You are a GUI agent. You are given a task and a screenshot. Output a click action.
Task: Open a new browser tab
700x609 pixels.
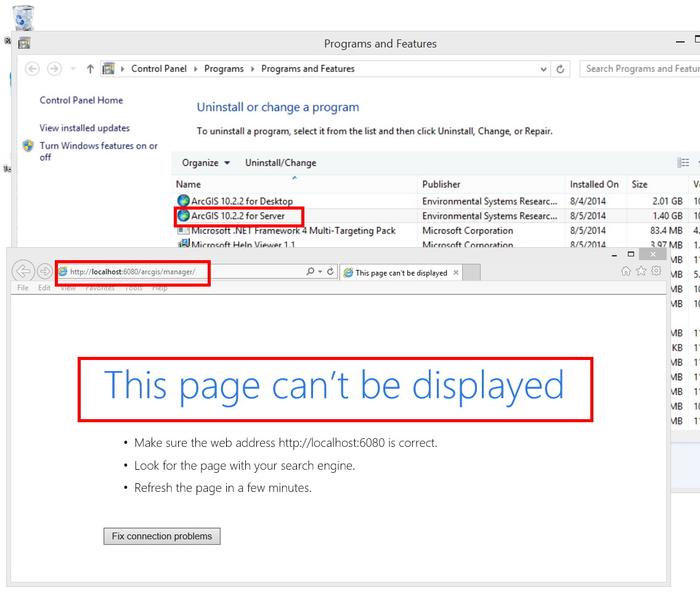pyautogui.click(x=471, y=273)
